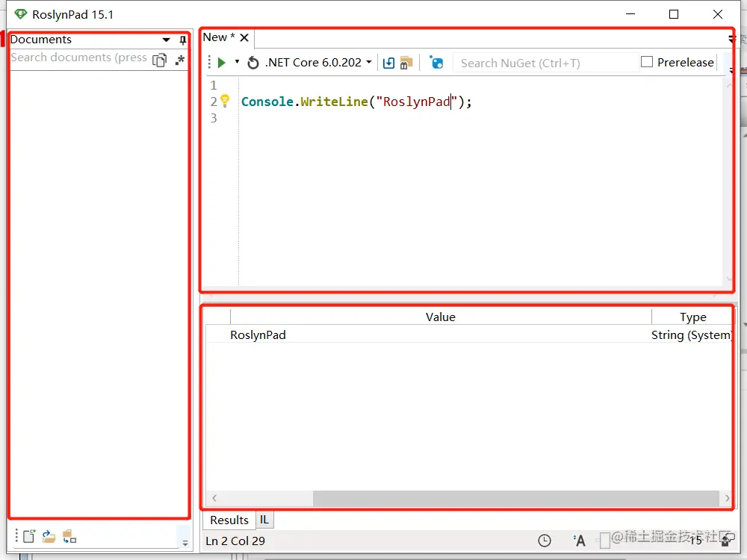Click the change documents location icon

click(x=69, y=537)
